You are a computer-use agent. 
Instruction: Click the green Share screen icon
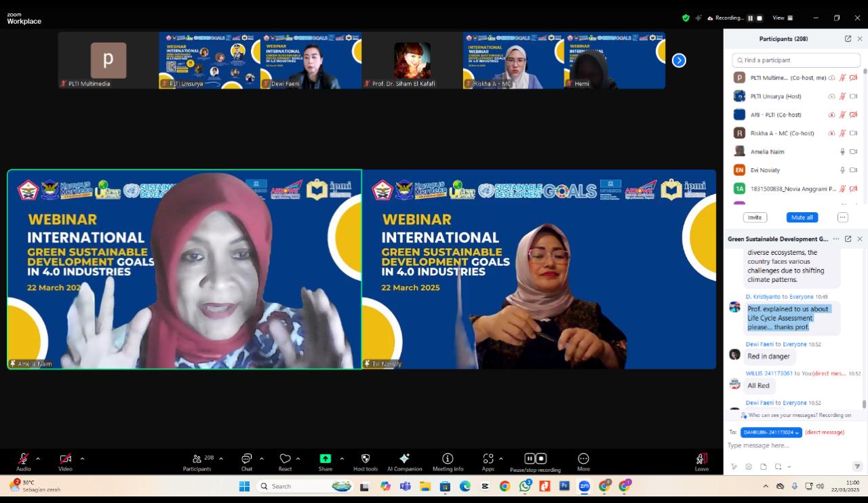point(325,459)
